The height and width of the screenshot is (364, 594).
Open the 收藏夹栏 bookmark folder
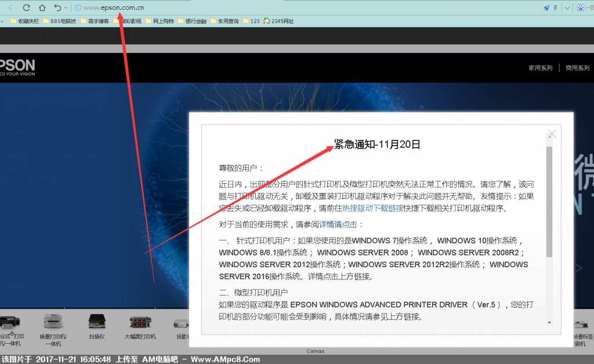pos(24,21)
